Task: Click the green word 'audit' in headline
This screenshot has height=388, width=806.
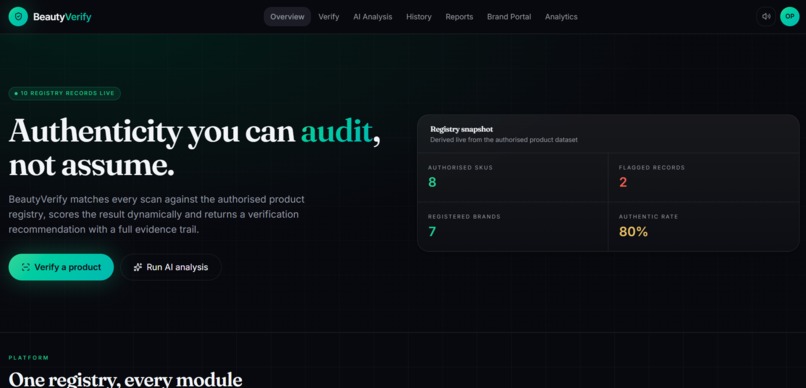Action: coord(336,132)
